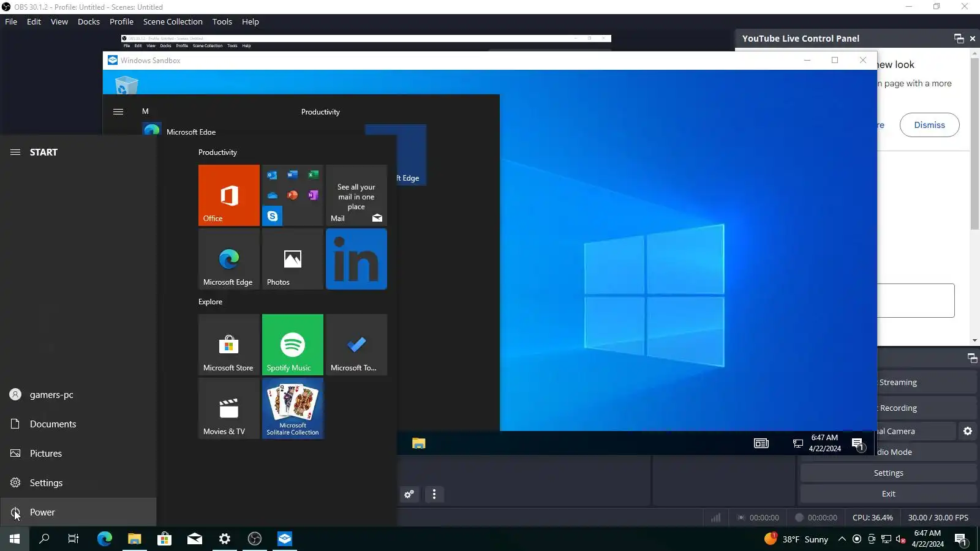Image resolution: width=980 pixels, height=551 pixels.
Task: Open OneDrive from the small Office tiles
Action: click(273, 195)
